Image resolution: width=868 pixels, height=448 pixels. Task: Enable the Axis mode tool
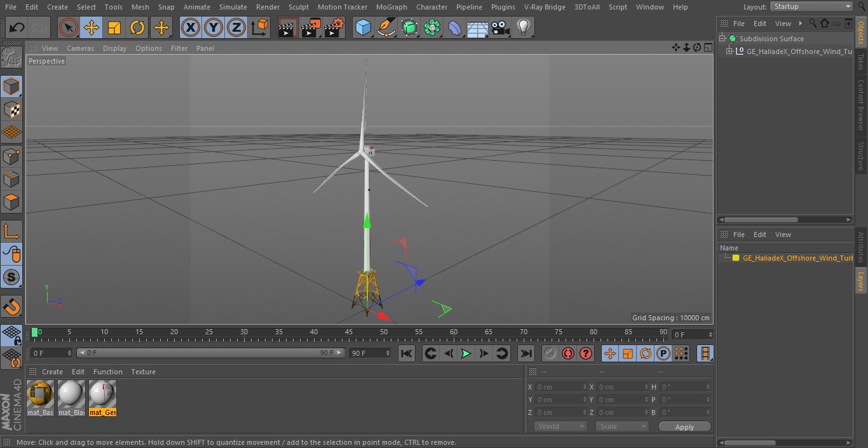(11, 231)
